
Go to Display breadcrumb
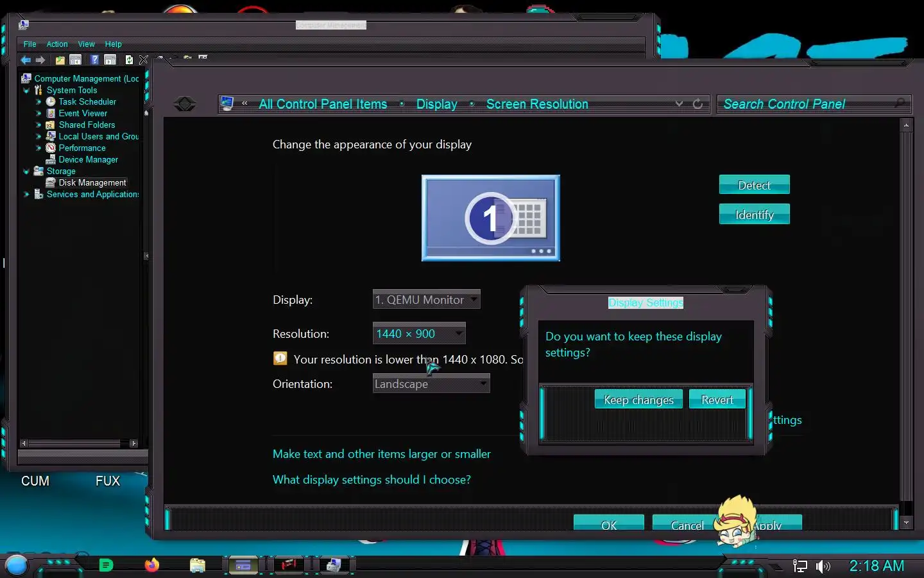[437, 104]
